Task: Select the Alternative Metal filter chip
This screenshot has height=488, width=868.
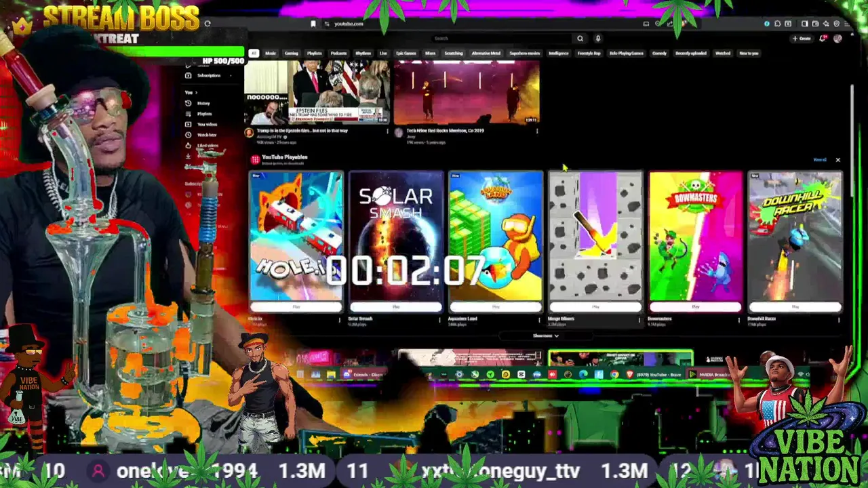Action: [486, 53]
